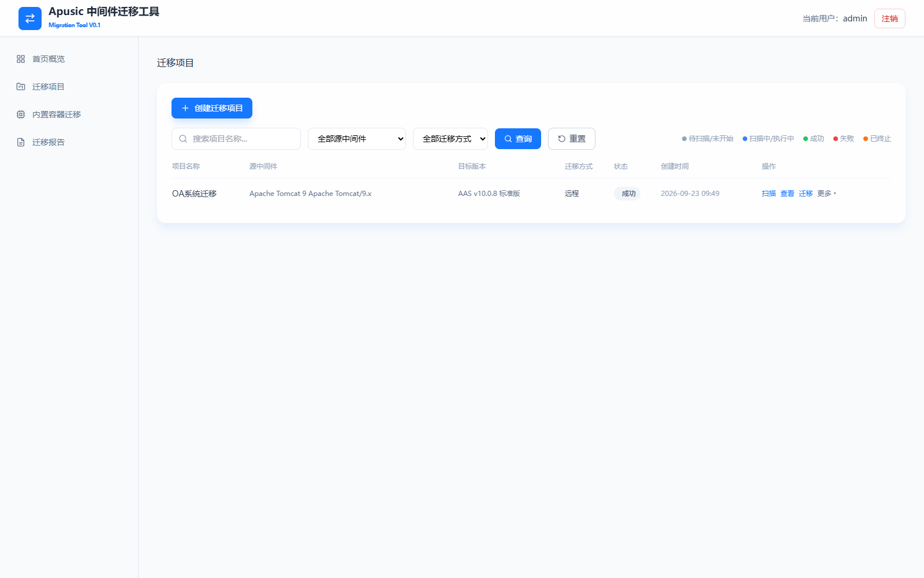Click the 源中间件 column header
This screenshot has width=924, height=578.
[263, 166]
